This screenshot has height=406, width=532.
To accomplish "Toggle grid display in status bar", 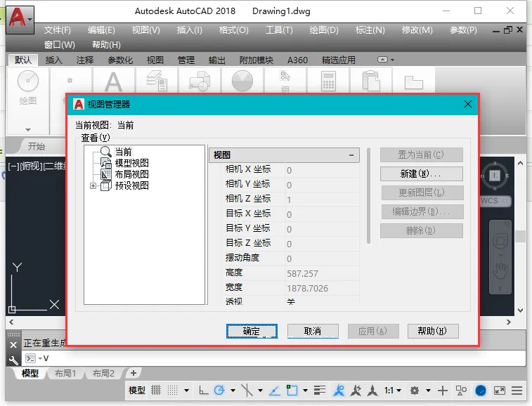I will [x=156, y=391].
